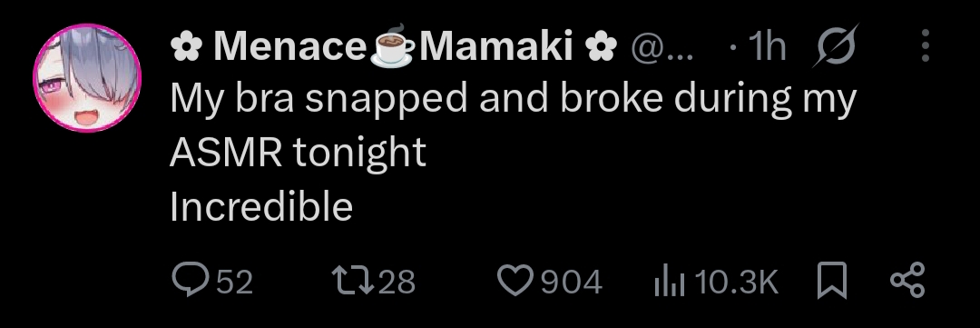
Task: Click the like count 904
Action: click(x=572, y=282)
